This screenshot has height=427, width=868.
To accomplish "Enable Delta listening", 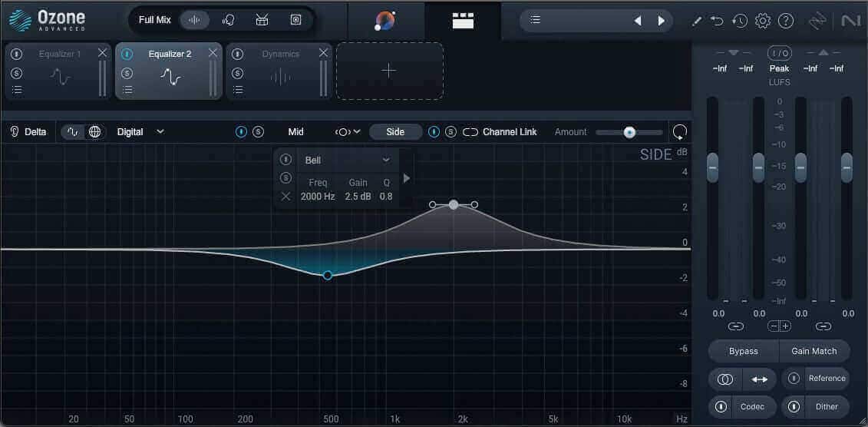I will 28,132.
